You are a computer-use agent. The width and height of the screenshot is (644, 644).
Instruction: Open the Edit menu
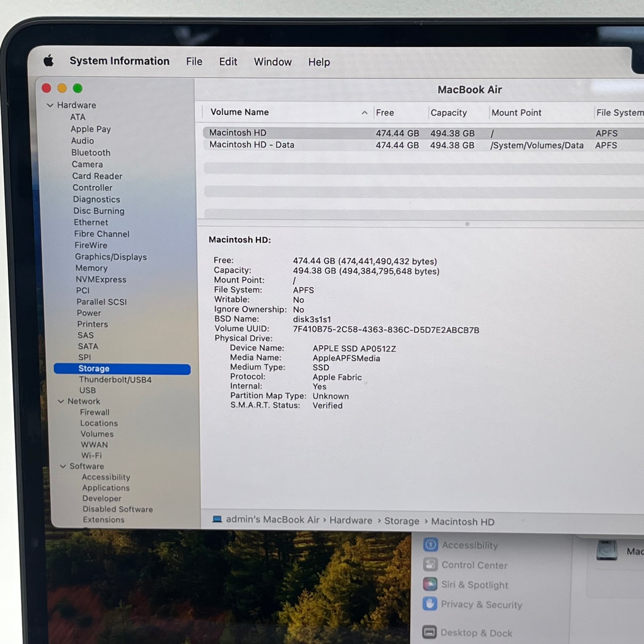coord(228,62)
